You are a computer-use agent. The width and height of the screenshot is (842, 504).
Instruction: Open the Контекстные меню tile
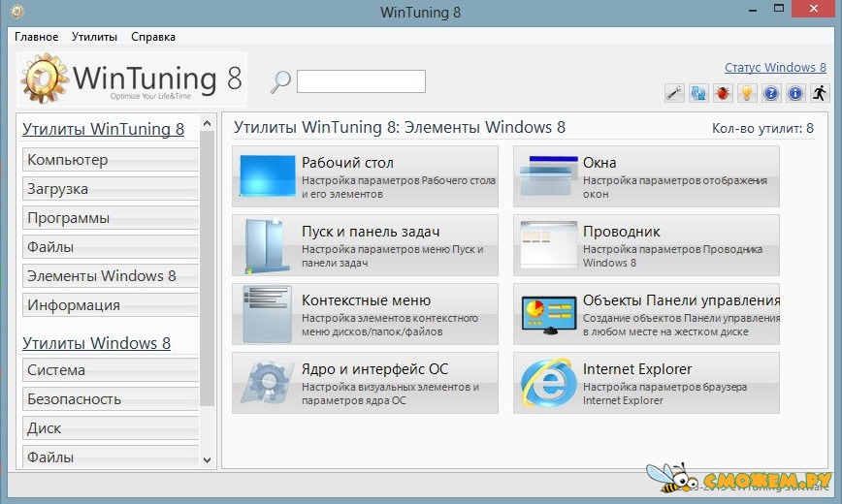click(x=365, y=314)
